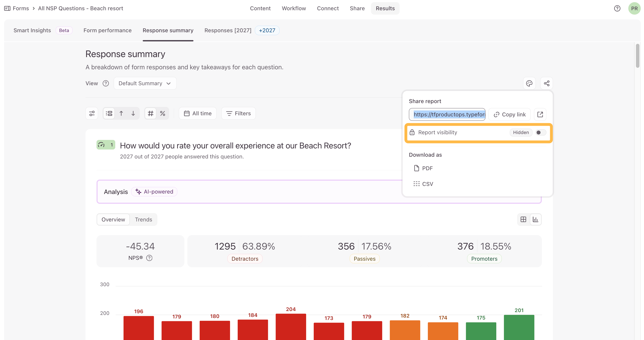The width and height of the screenshot is (644, 340).
Task: Open the Trends tab
Action: (144, 219)
